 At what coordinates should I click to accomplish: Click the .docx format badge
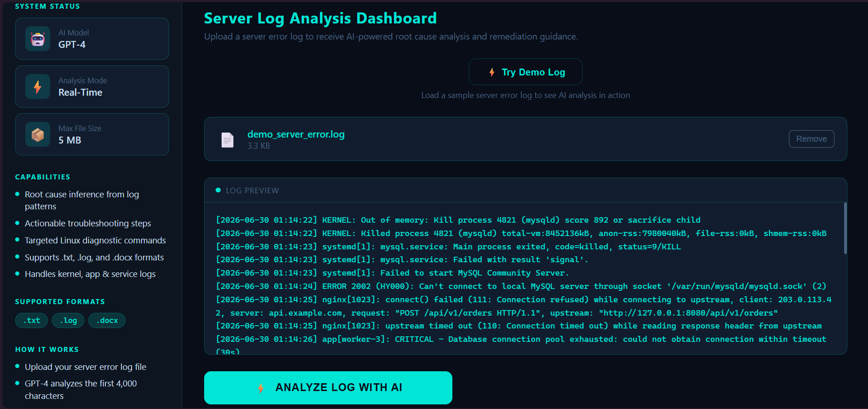pyautogui.click(x=107, y=320)
